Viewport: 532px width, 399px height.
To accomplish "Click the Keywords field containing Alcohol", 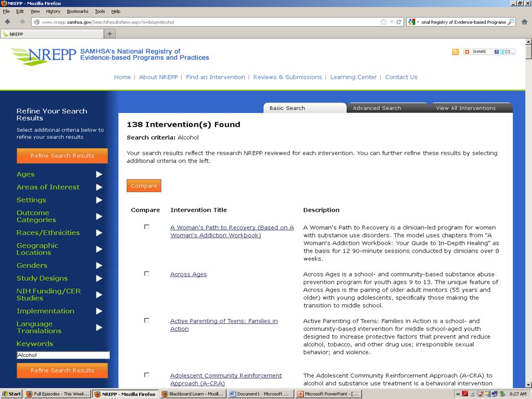I will click(x=63, y=355).
